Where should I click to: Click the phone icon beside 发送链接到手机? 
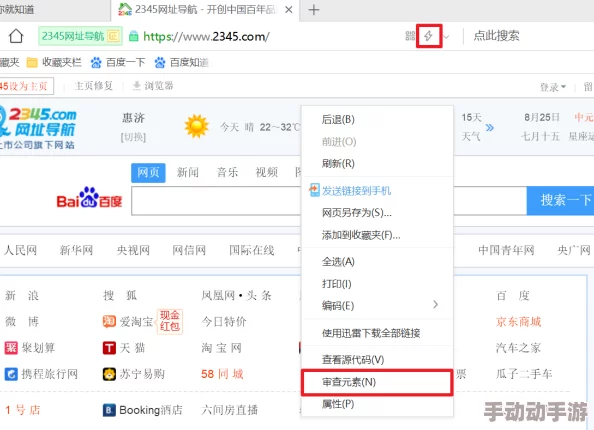[314, 190]
